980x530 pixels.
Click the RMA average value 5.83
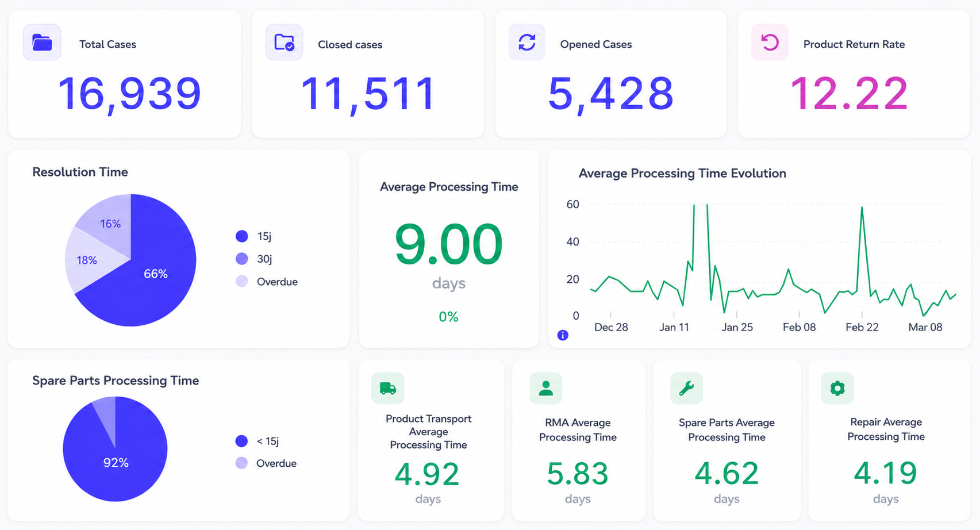tap(578, 474)
